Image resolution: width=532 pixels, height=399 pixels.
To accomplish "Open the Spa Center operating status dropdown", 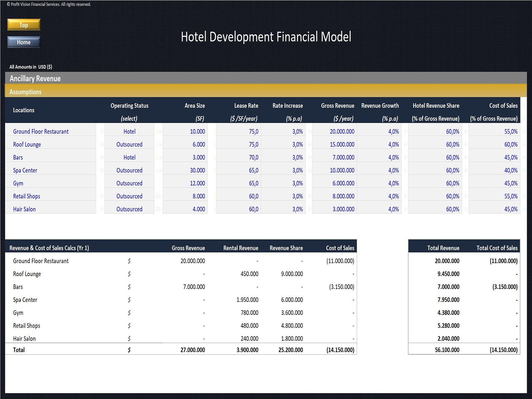I will point(129,170).
